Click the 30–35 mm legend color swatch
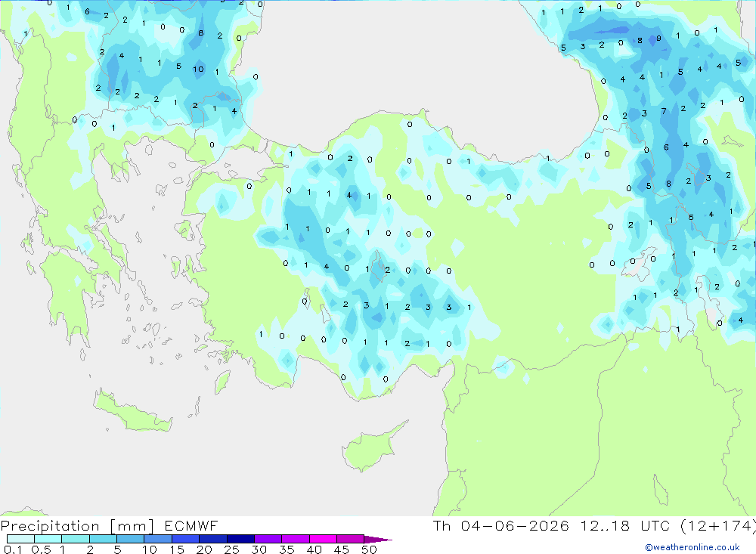 click(x=268, y=539)
